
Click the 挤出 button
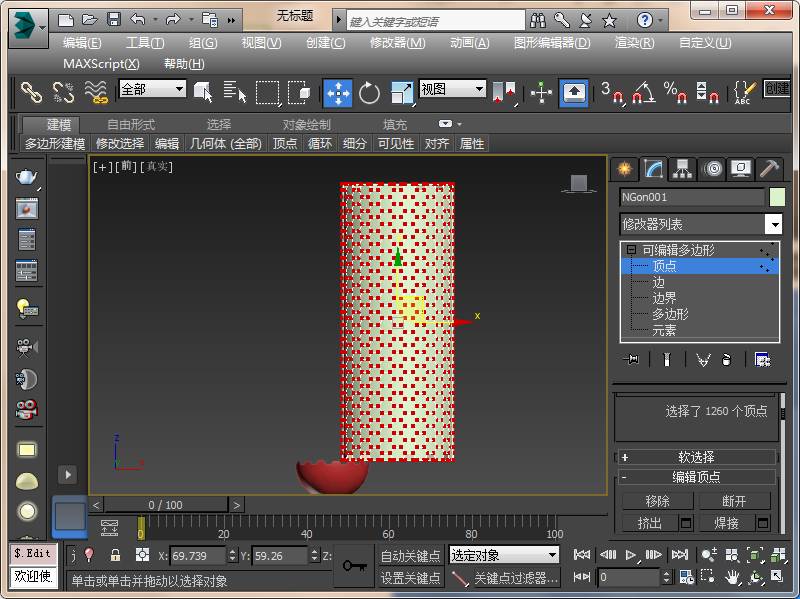coord(649,523)
